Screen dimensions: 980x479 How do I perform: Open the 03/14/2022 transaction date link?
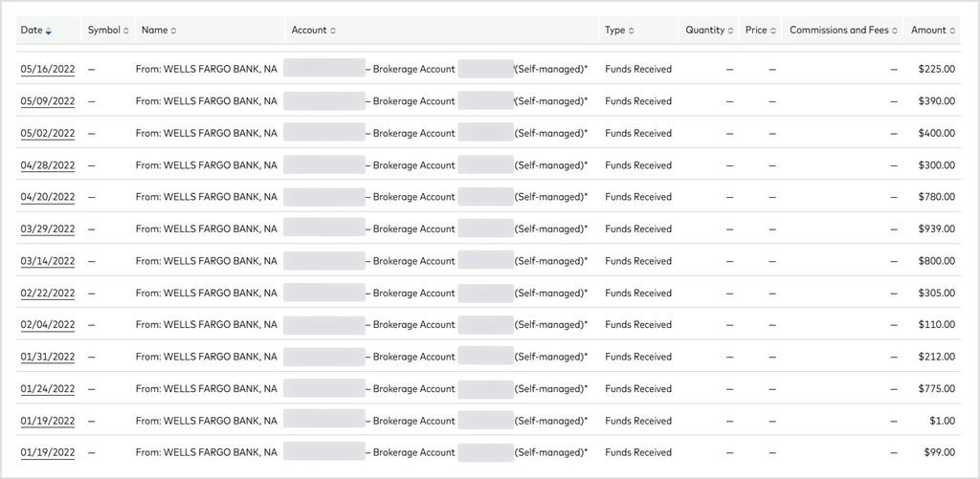coord(48,261)
